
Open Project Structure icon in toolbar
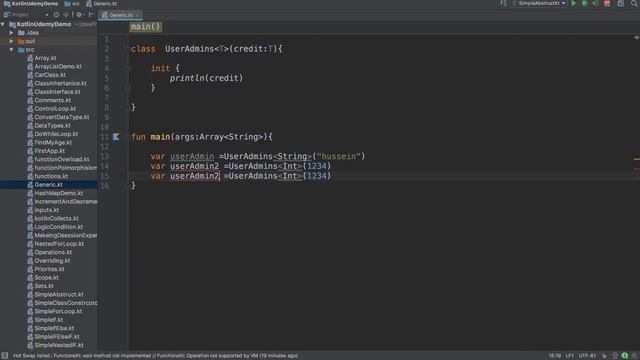(x=620, y=4)
